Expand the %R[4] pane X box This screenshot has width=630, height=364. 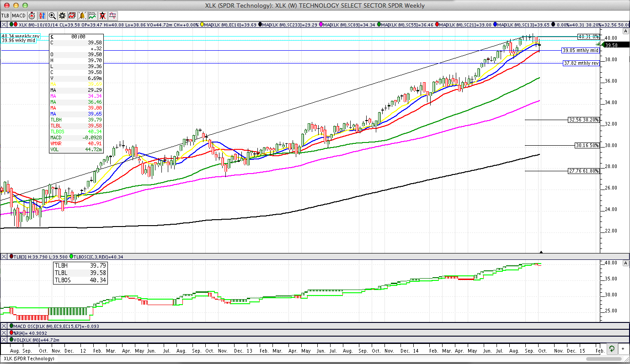pyautogui.click(x=4, y=333)
